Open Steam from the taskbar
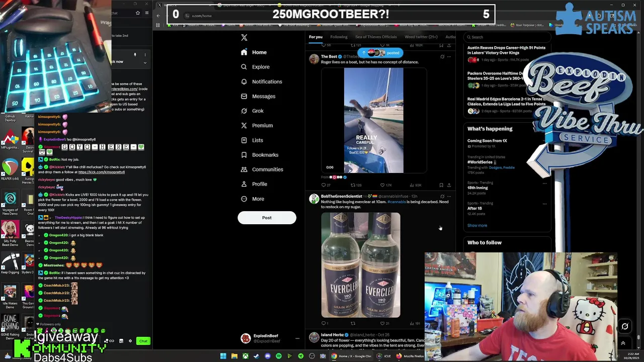 tap(256, 356)
